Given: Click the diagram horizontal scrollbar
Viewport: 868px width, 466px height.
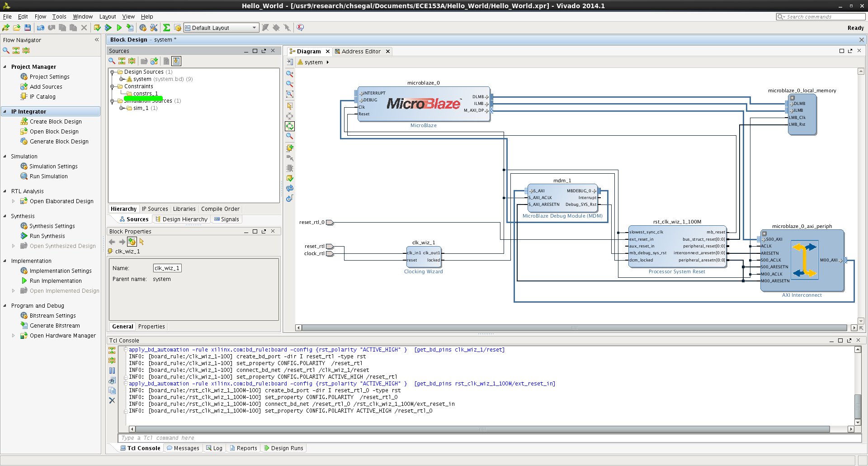Looking at the screenshot, I should click(574, 328).
